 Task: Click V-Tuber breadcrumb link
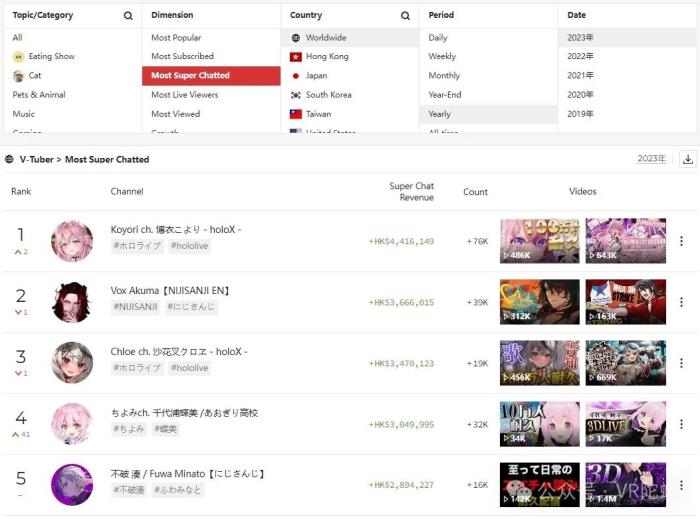(x=36, y=159)
